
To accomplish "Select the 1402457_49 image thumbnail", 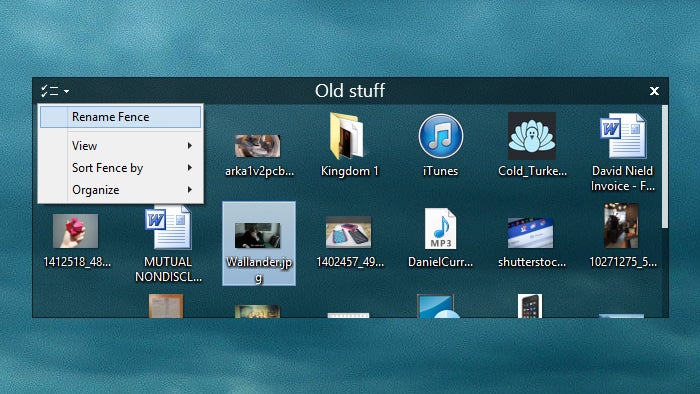I will [x=349, y=232].
